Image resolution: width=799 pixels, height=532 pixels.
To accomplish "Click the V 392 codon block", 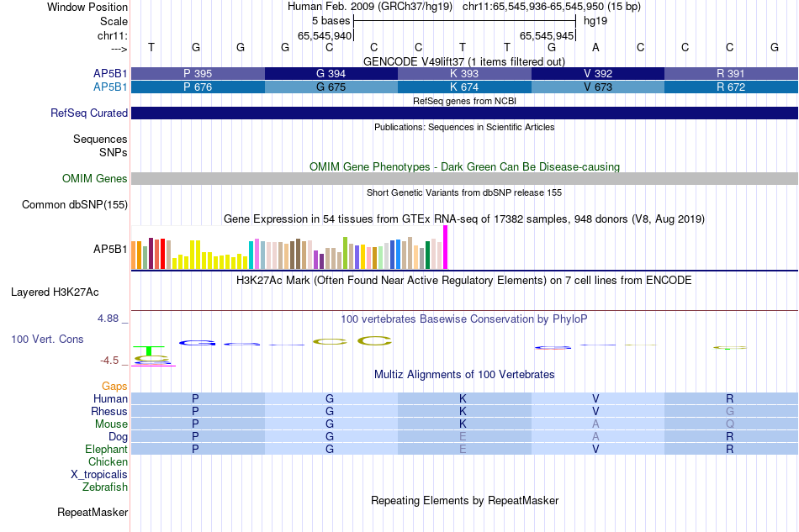I will click(x=598, y=73).
